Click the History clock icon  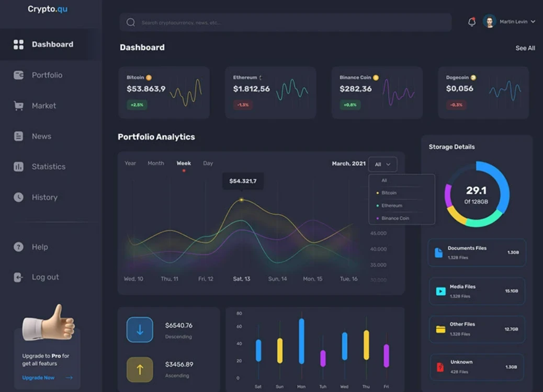pos(18,197)
